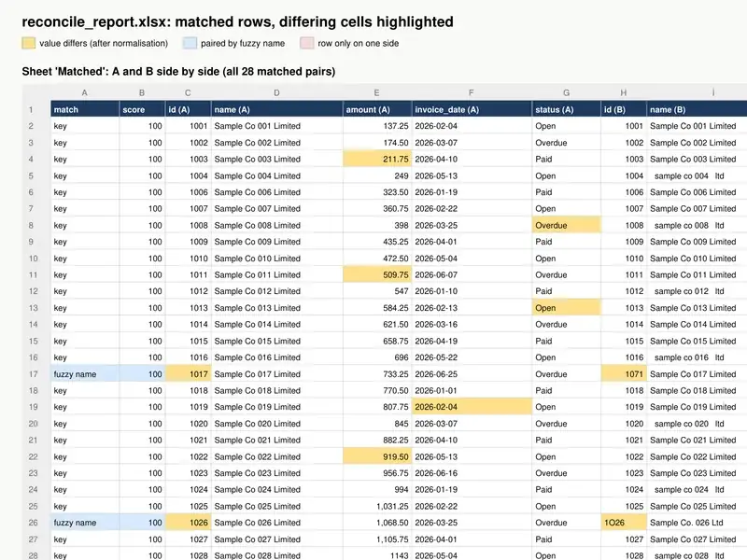This screenshot has height=560, width=747.
Task: Click the 'status (A)' header cell
Action: pos(567,109)
